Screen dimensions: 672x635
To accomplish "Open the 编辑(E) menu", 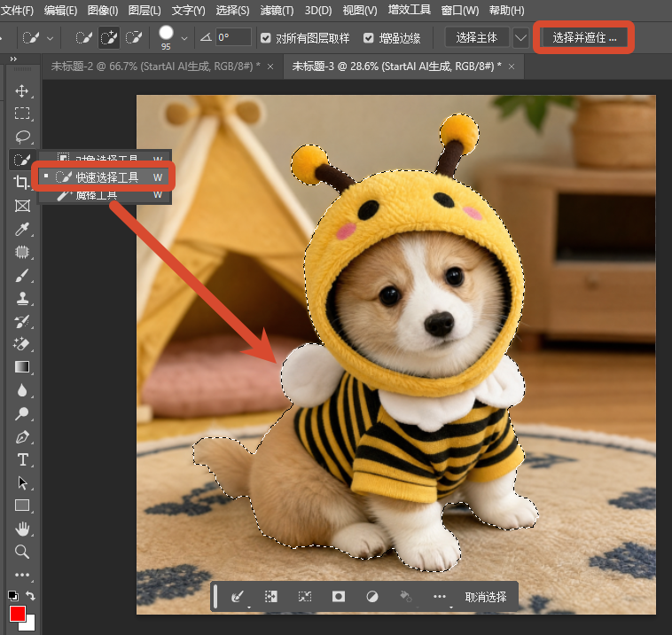I will tap(60, 11).
